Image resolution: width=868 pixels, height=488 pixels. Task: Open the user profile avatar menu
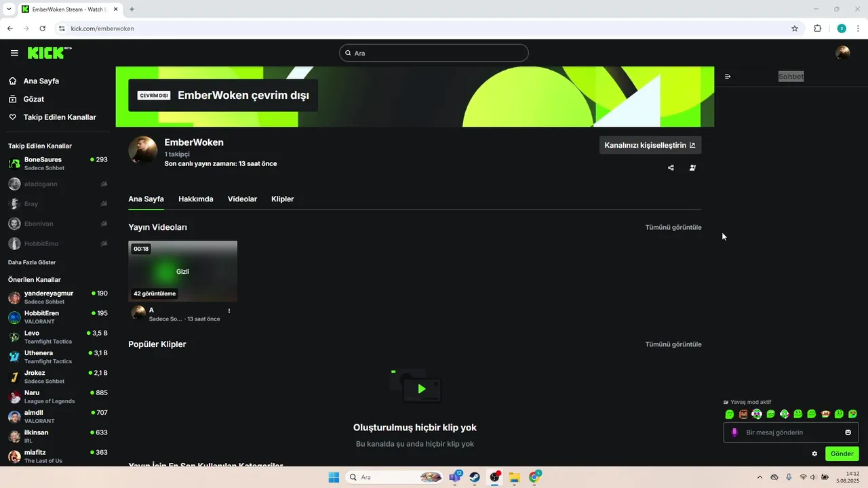tap(843, 53)
